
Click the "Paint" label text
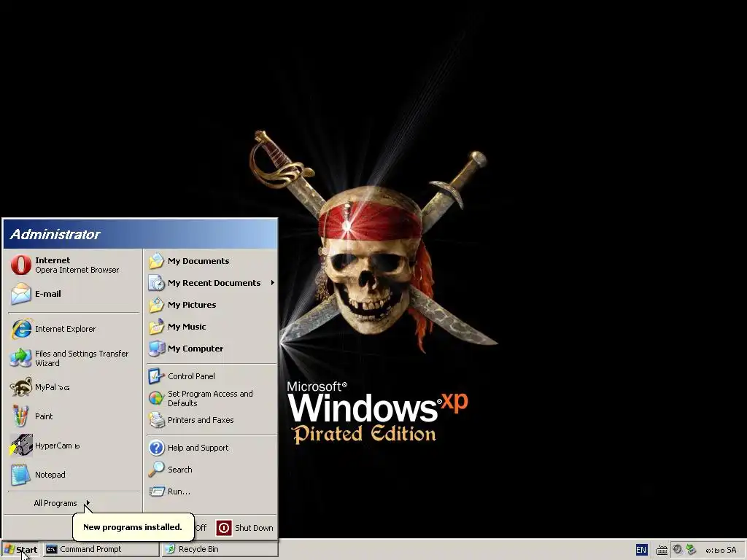tap(44, 416)
